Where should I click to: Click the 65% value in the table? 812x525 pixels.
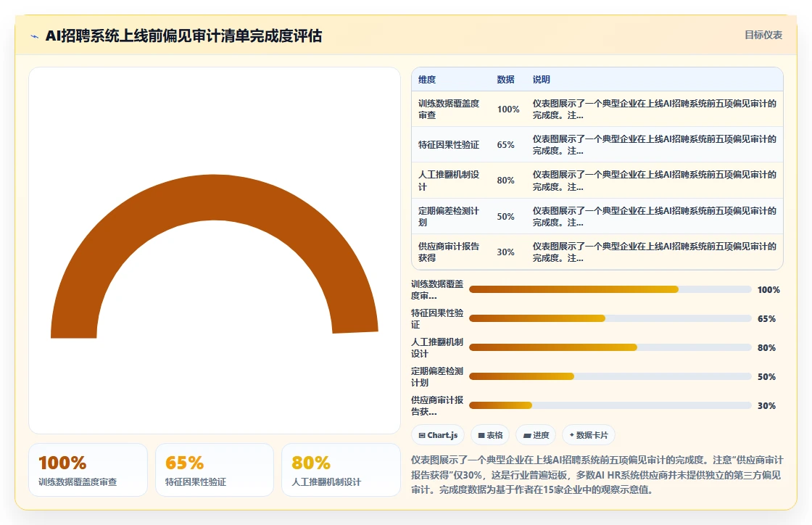[x=505, y=144]
